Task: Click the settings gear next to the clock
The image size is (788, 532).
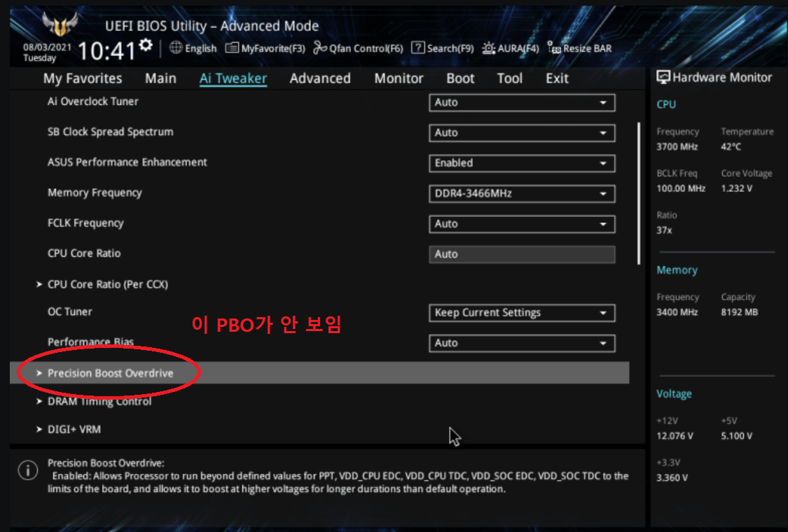Action: coord(146,45)
